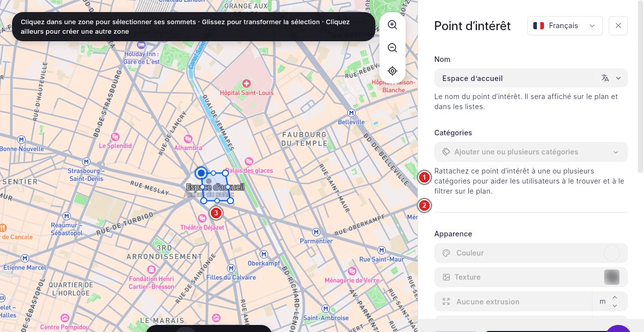
Task: Click the 3RD ARRONDISSEMENT map label
Action: click(x=164, y=252)
